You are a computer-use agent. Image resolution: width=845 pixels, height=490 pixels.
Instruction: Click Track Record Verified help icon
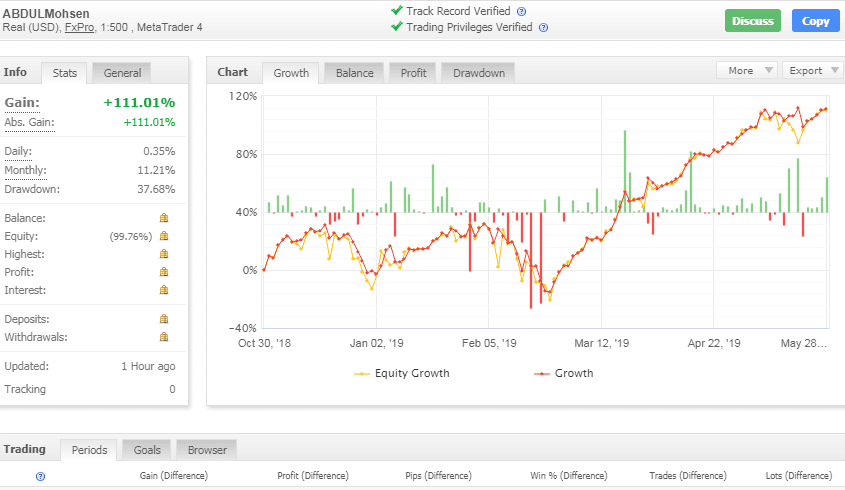tap(521, 11)
